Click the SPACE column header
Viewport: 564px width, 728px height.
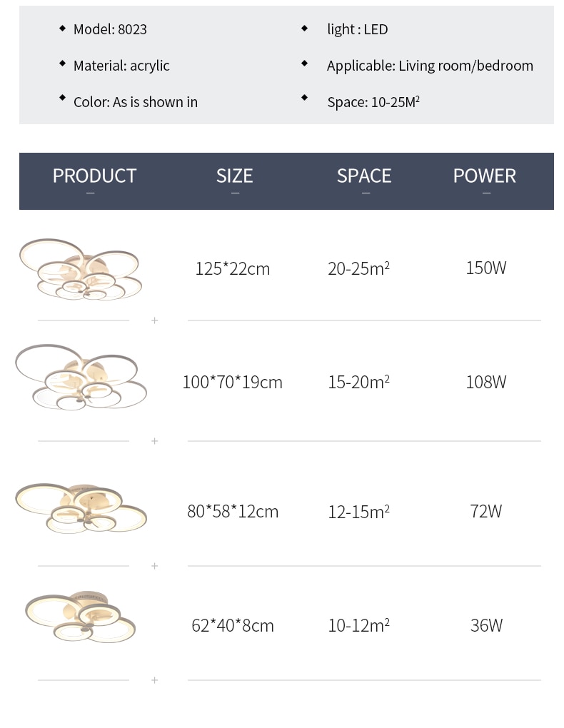[x=364, y=176]
